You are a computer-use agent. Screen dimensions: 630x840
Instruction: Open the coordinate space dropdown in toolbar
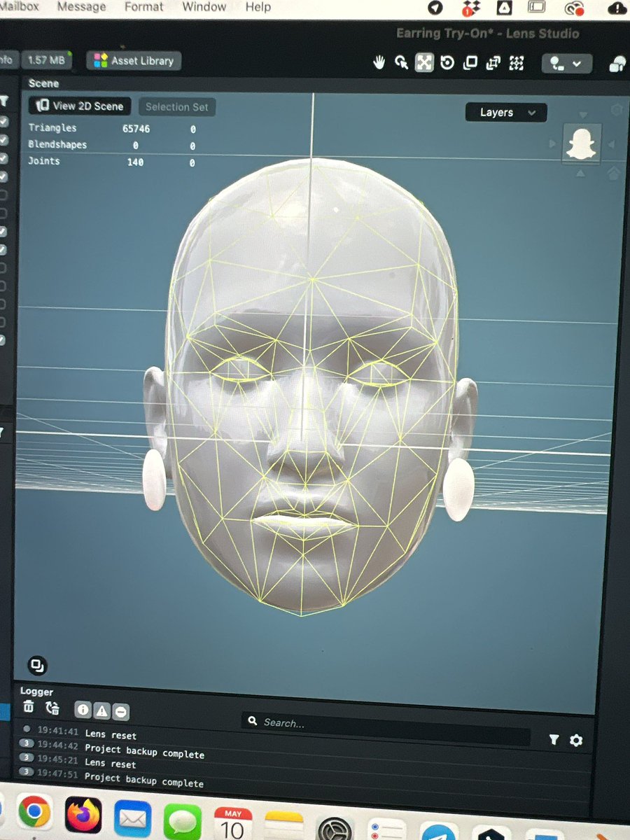pyautogui.click(x=566, y=64)
